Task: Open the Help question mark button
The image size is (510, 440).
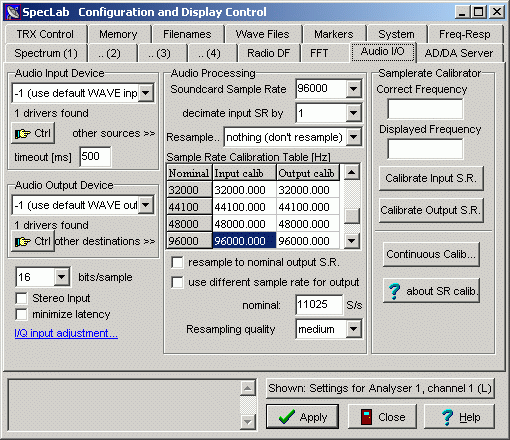Action: (459, 417)
